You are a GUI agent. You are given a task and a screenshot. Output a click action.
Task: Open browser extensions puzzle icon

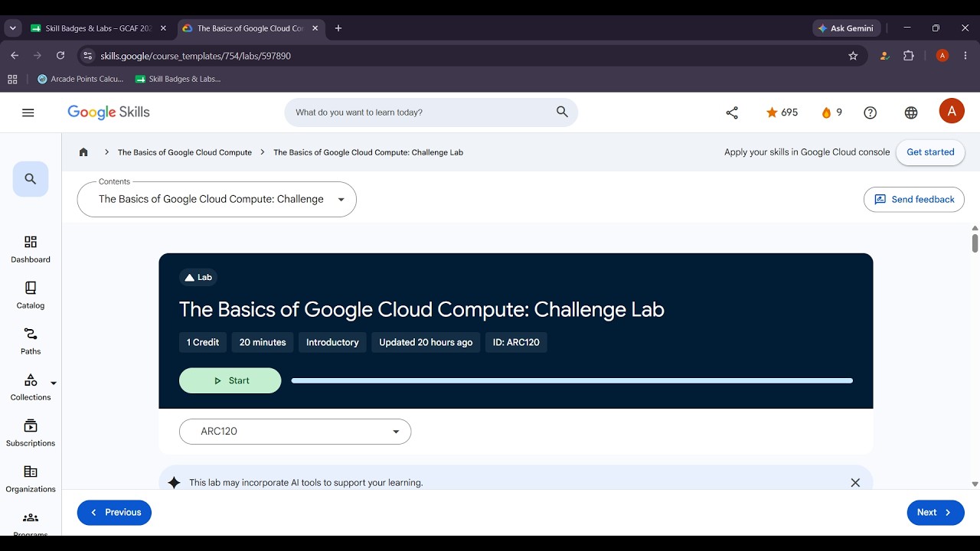[x=909, y=56]
